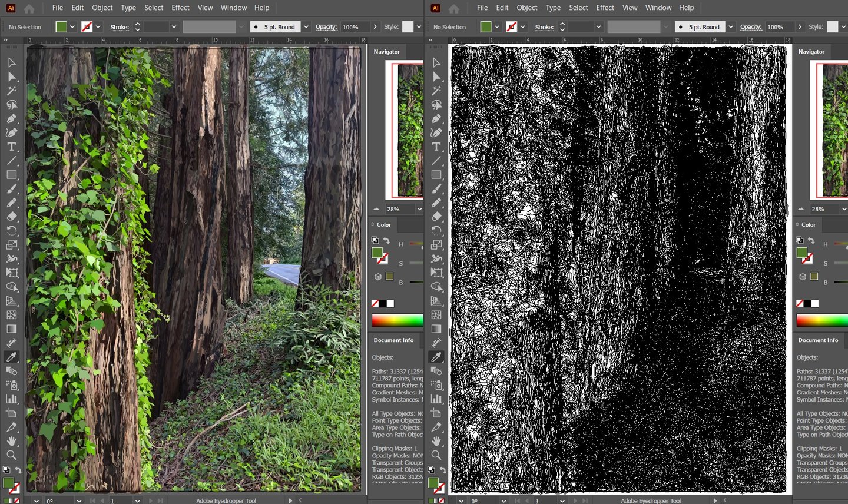Open the Style dropdown in right window
This screenshot has width=848, height=504.
[843, 27]
